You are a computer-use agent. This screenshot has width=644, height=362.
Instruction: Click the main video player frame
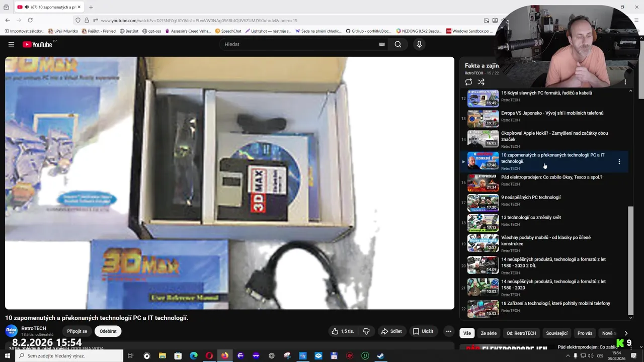(229, 183)
